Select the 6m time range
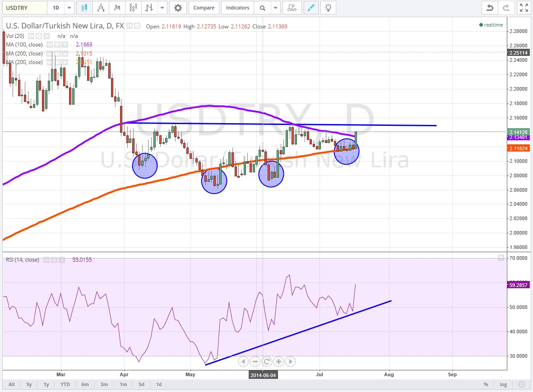 pyautogui.click(x=85, y=384)
